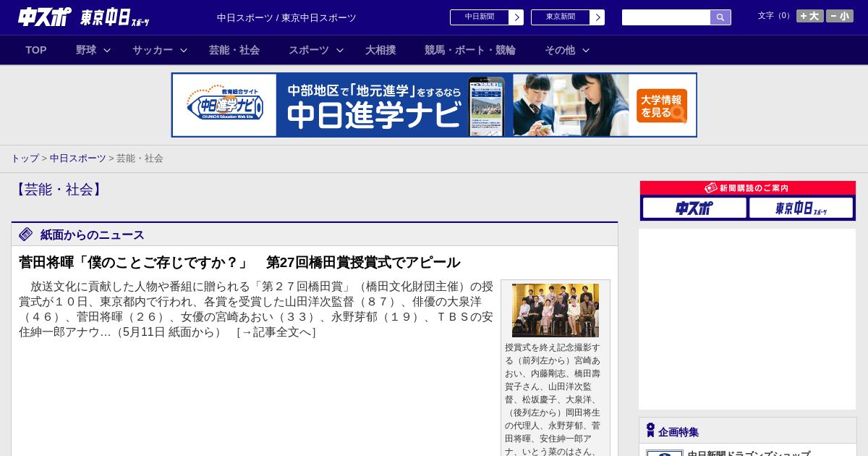Image resolution: width=868 pixels, height=456 pixels.
Task: Focus the header search input field
Action: coord(666,17)
